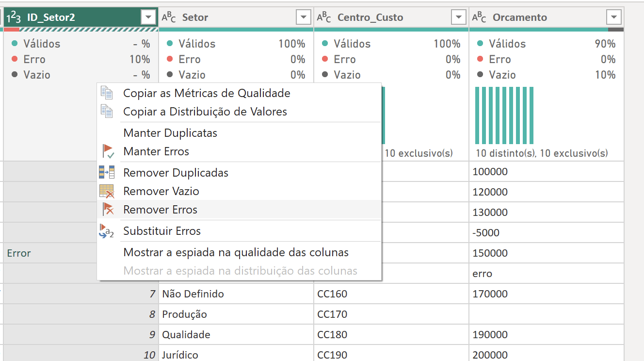
Task: Click the Orcamento Vazio 10% statistic
Action: [547, 75]
